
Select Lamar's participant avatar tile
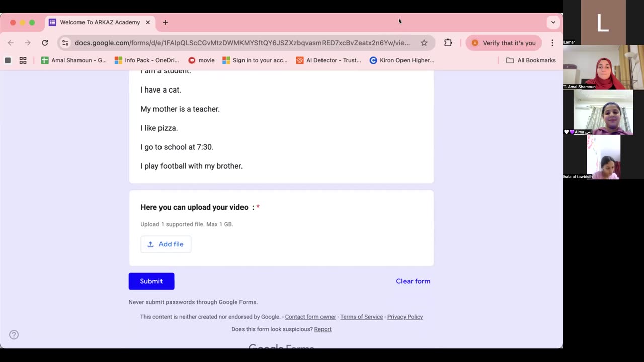[x=603, y=23]
